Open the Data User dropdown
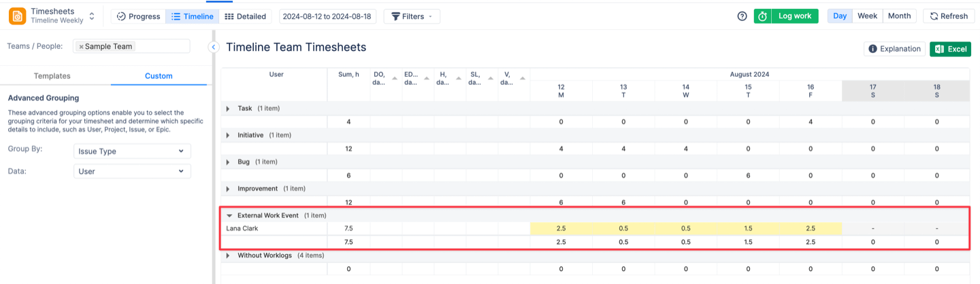 click(x=132, y=171)
